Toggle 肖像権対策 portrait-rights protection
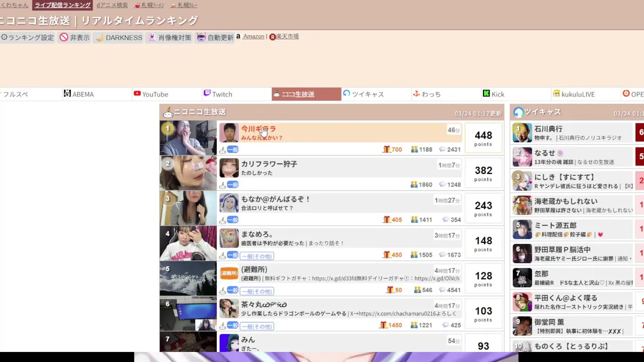 pyautogui.click(x=170, y=37)
